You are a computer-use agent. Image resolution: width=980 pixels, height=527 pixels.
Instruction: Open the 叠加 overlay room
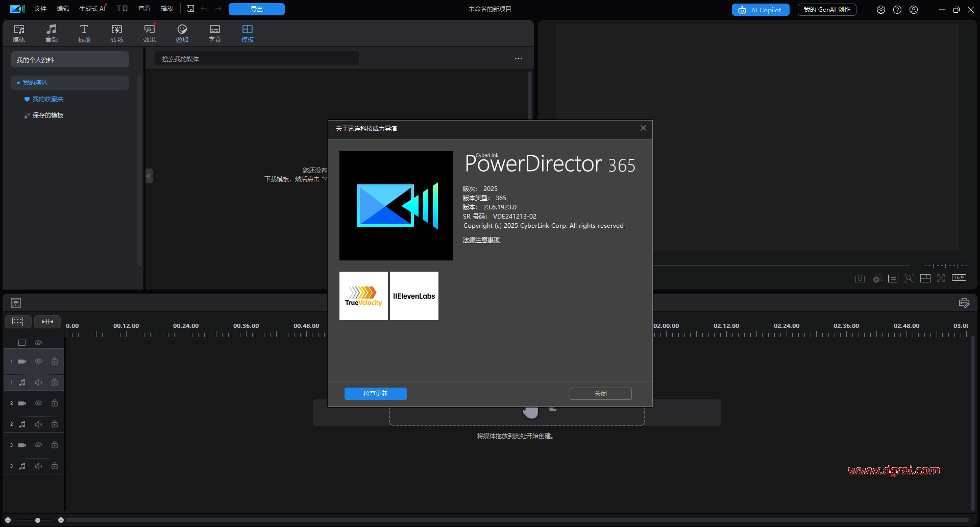(182, 33)
